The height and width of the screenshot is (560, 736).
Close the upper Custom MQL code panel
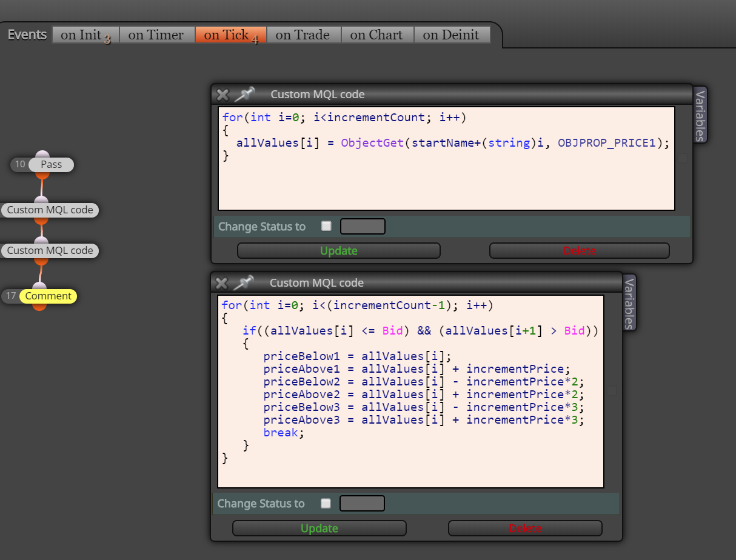[x=222, y=95]
